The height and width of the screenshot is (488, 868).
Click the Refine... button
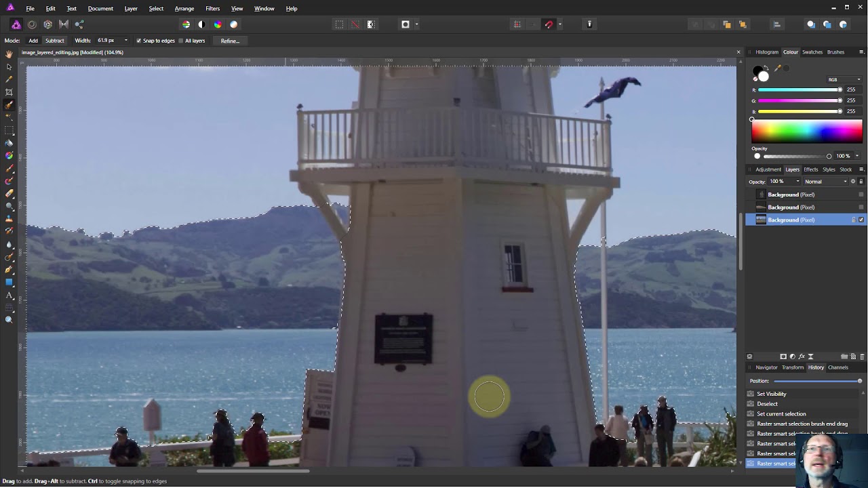click(x=230, y=41)
